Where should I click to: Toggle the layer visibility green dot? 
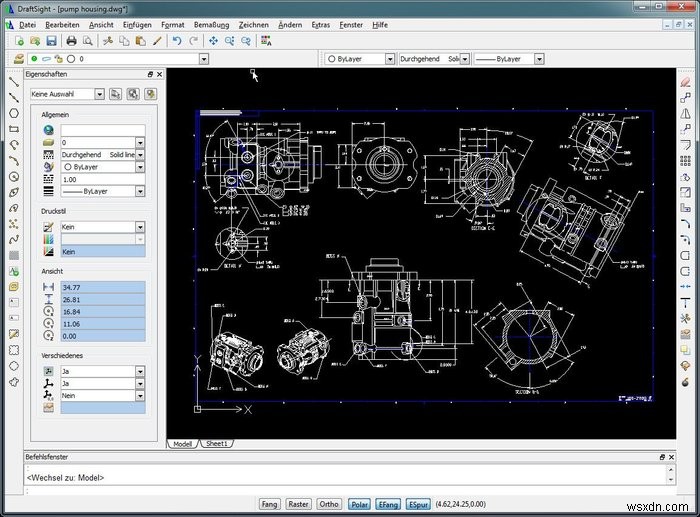(x=34, y=59)
